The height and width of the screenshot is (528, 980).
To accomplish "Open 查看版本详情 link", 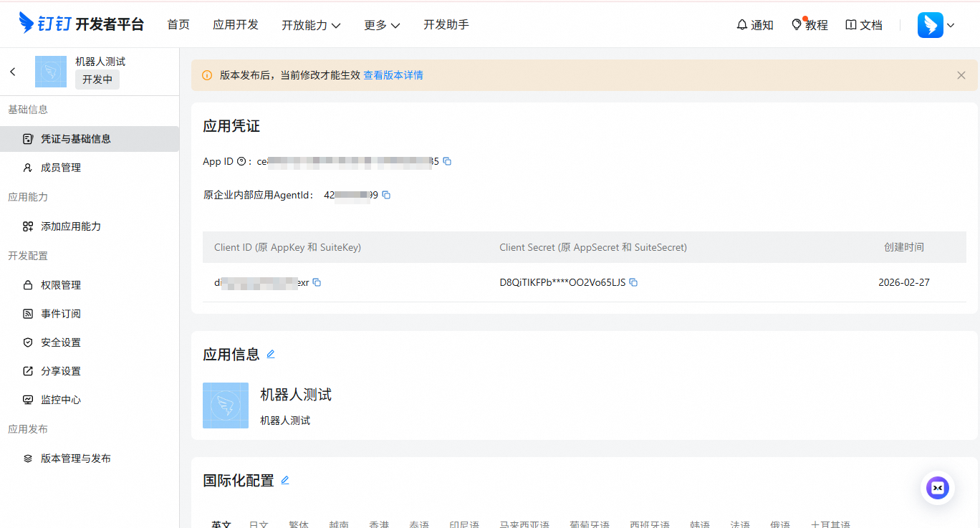I will 393,75.
